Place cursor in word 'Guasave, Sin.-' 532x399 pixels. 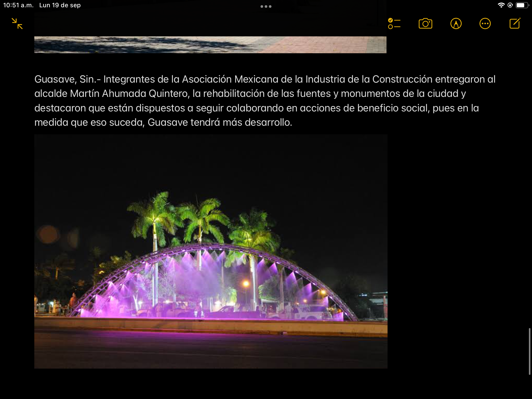coord(67,79)
